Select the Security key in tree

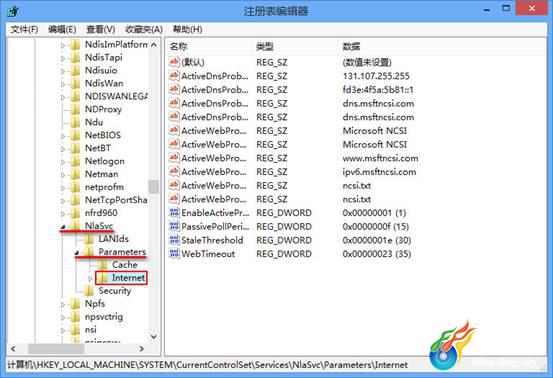point(115,291)
